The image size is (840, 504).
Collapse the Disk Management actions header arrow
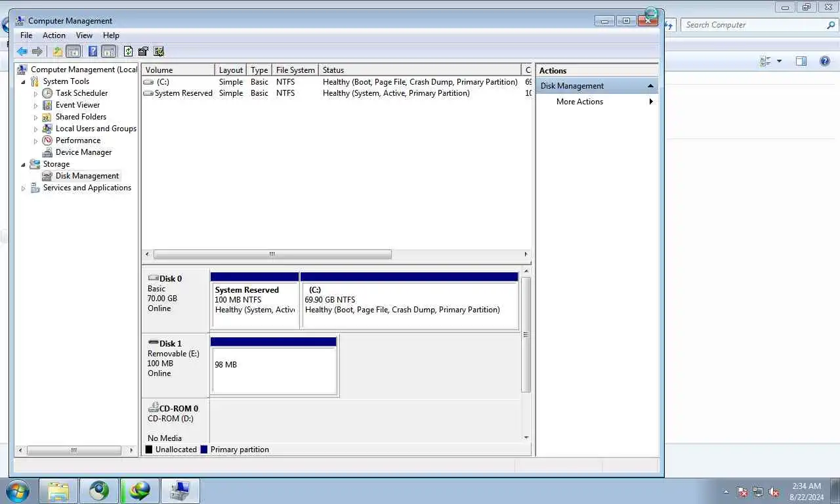[x=650, y=86]
